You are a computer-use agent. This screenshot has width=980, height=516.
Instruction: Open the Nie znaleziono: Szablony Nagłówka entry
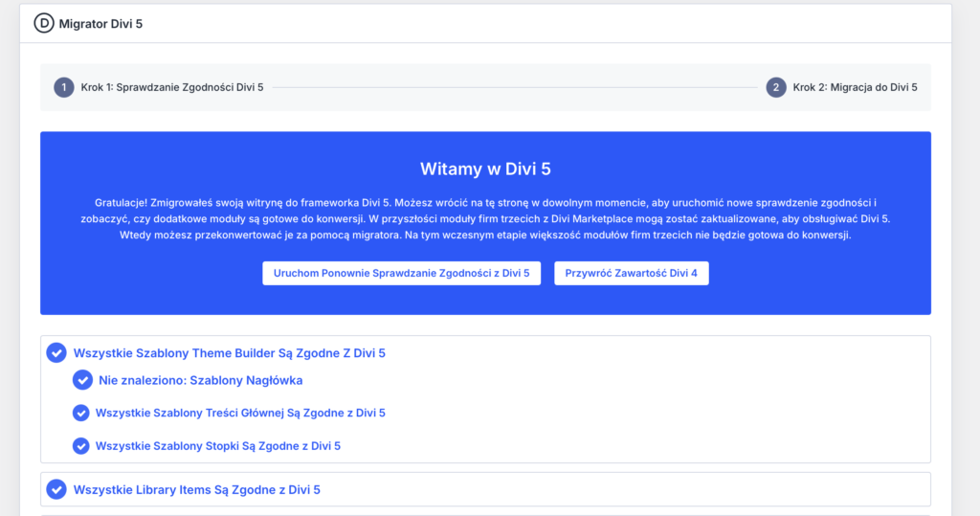pyautogui.click(x=200, y=380)
